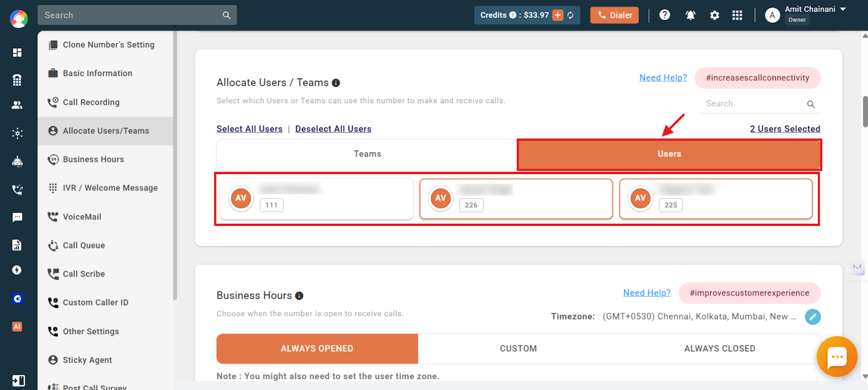Viewport: 868px width, 390px height.
Task: Deselect the user card with extension 225
Action: point(716,199)
